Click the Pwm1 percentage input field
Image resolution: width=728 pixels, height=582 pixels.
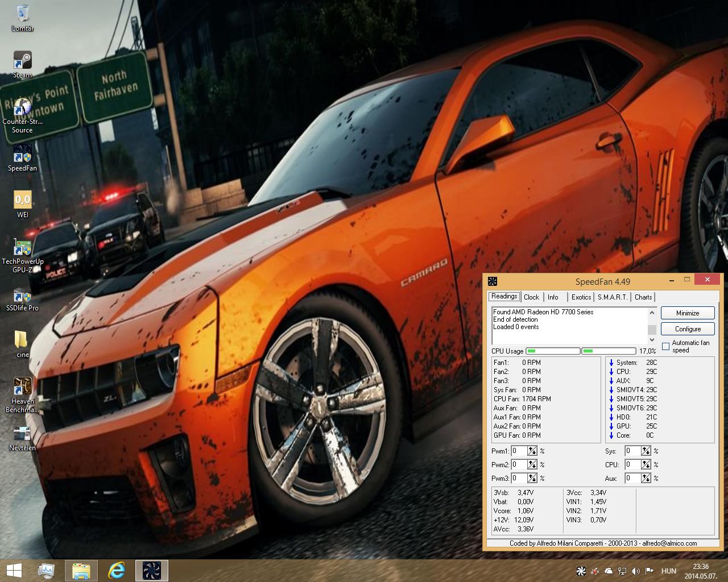click(x=519, y=451)
